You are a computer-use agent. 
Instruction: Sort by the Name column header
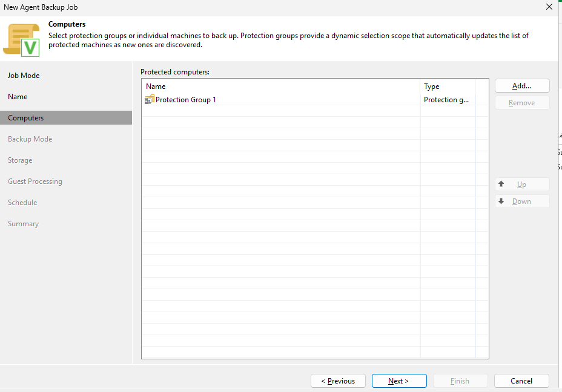pos(280,87)
